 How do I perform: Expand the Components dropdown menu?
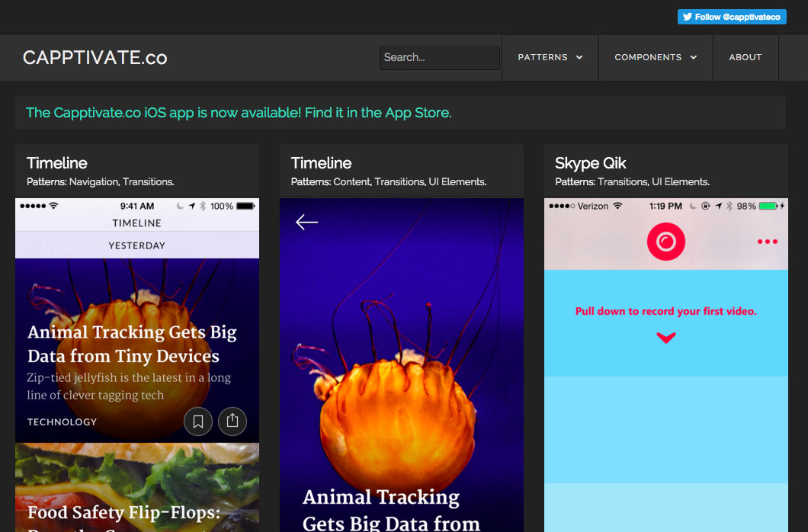point(656,57)
